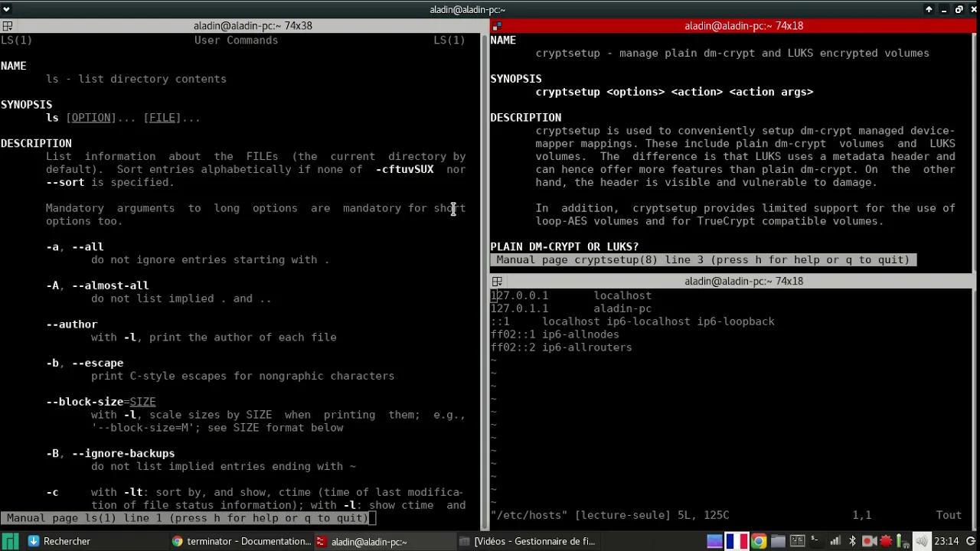
Task: Focus the red cryptsetup pane title bar
Action: (x=732, y=25)
